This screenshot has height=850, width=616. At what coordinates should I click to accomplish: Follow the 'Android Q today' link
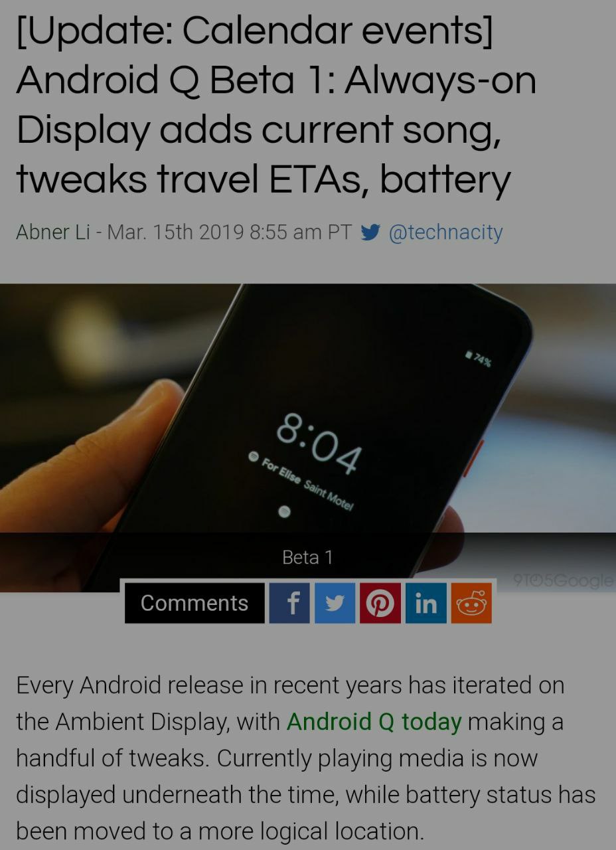click(x=374, y=722)
